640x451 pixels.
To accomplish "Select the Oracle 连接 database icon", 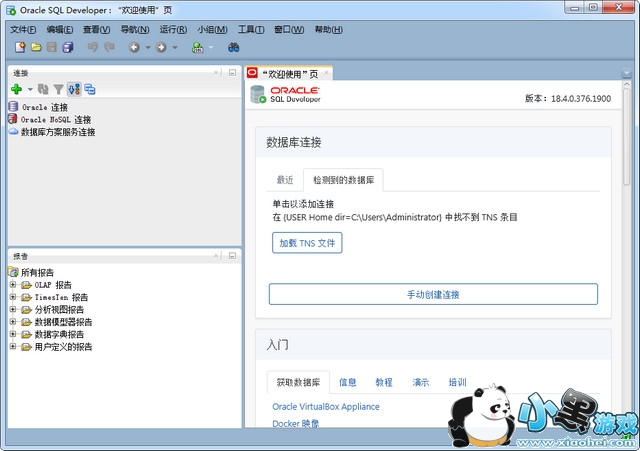I will coord(13,107).
